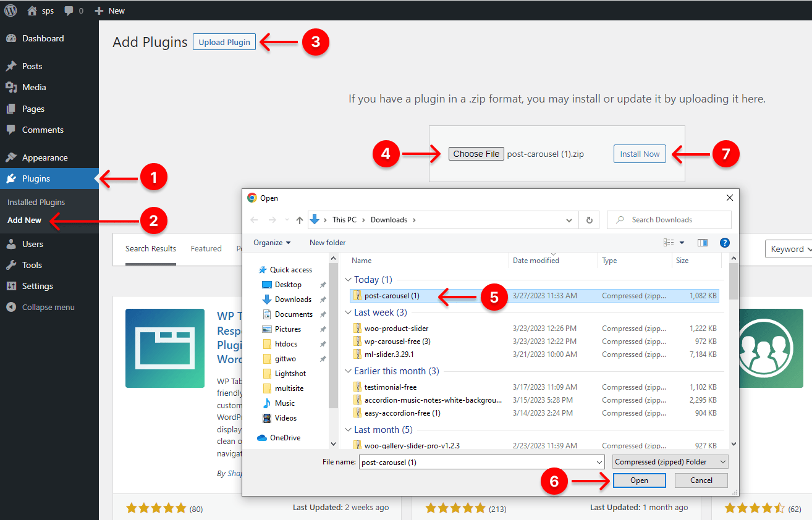Open the view options dropdown arrow
The width and height of the screenshot is (812, 520).
coord(682,243)
